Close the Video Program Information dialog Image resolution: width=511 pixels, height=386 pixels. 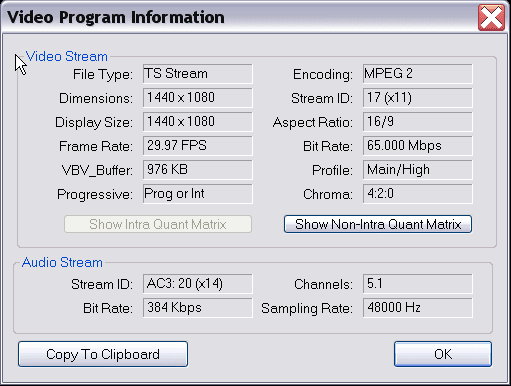tap(491, 18)
